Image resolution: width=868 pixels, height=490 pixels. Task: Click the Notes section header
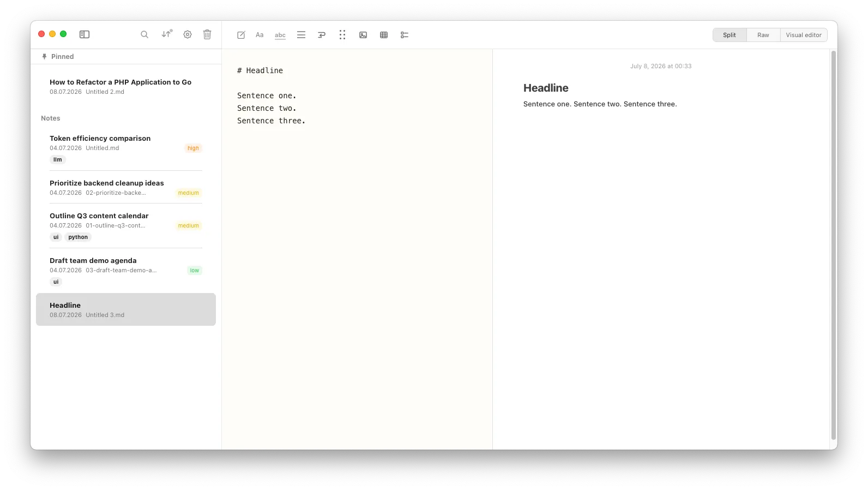click(51, 118)
